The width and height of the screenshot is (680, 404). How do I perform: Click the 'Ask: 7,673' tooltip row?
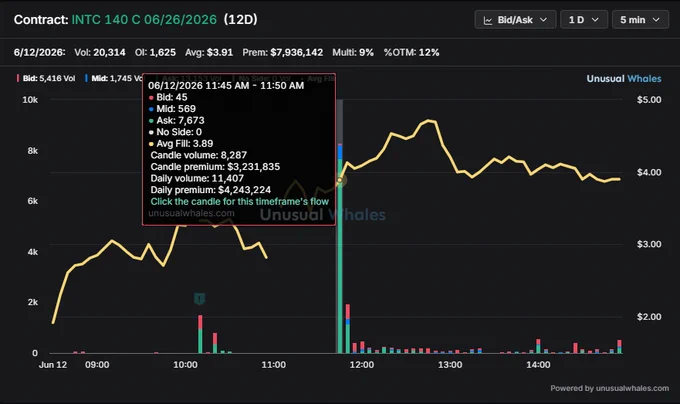176,121
